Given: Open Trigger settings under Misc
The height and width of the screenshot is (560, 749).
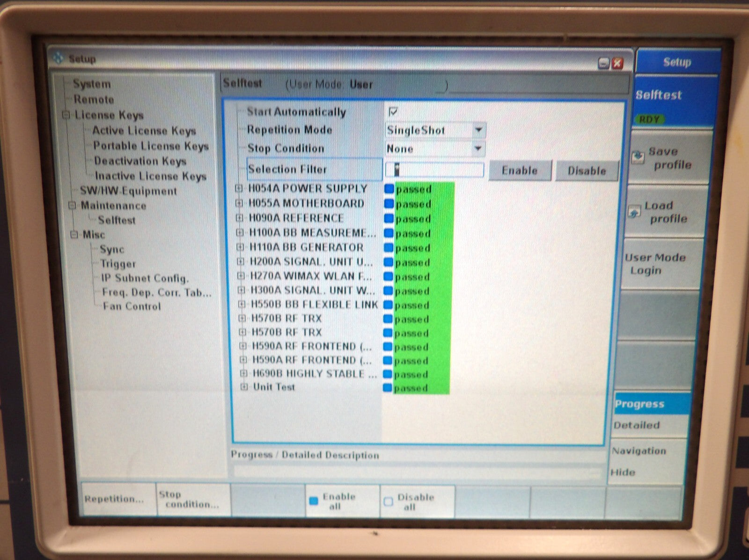Looking at the screenshot, I should pos(118,264).
